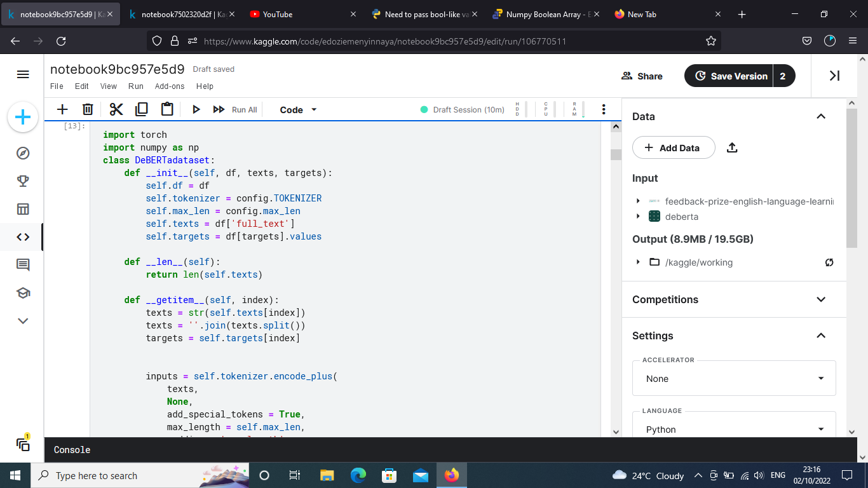Cut the cell using the scissors icon
Screen dimensions: 868x488
pyautogui.click(x=116, y=110)
